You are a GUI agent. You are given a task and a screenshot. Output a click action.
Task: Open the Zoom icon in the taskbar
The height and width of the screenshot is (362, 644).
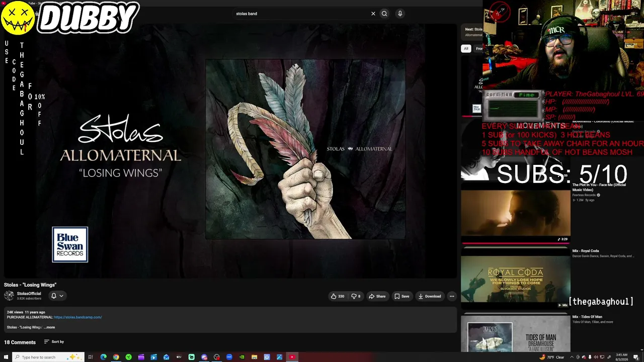[x=229, y=357]
